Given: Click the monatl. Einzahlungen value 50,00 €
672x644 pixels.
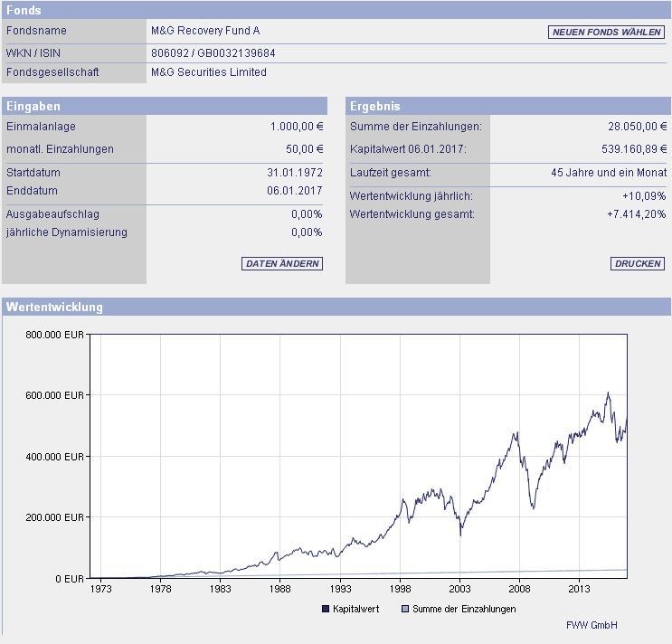Looking at the screenshot, I should point(304,149).
